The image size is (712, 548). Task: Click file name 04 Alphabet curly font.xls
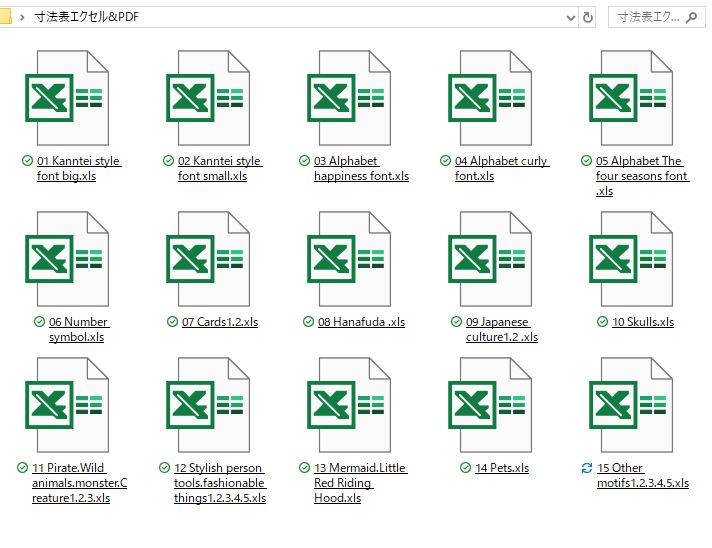tap(502, 168)
